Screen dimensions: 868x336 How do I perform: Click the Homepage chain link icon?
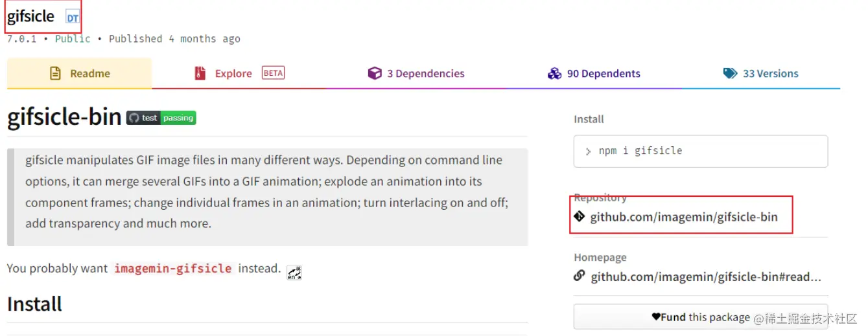tap(580, 276)
